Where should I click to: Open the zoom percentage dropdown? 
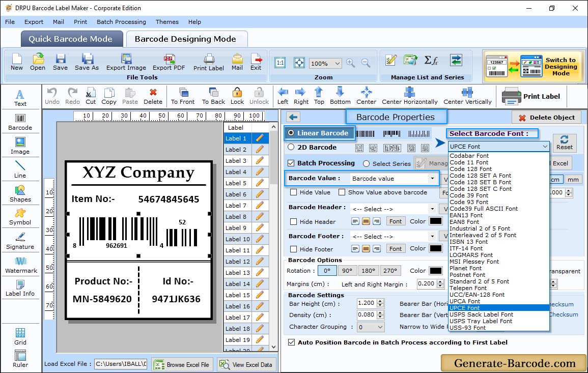coord(337,63)
